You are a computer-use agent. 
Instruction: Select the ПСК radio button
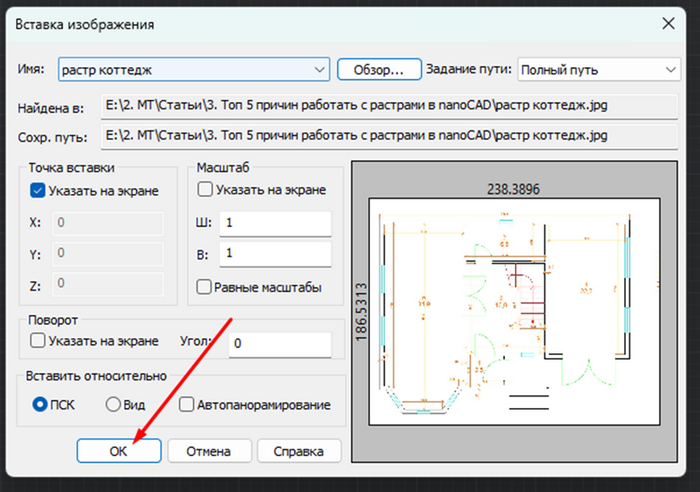[x=41, y=405]
